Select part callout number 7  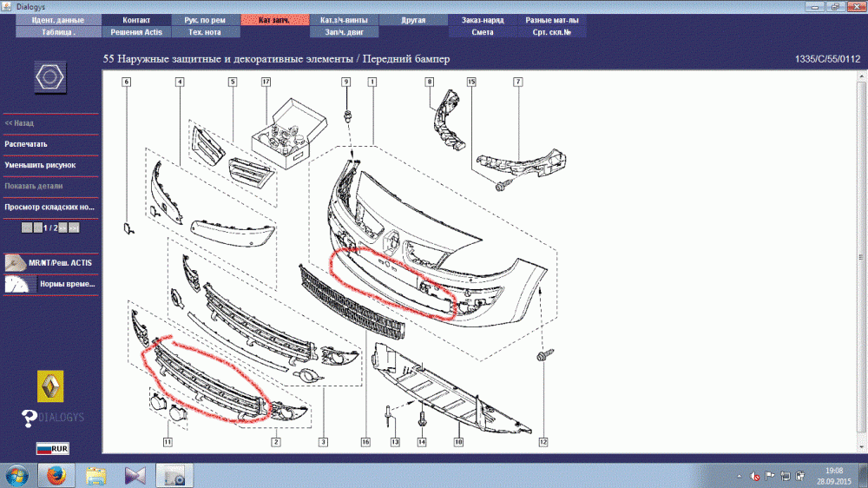click(518, 82)
